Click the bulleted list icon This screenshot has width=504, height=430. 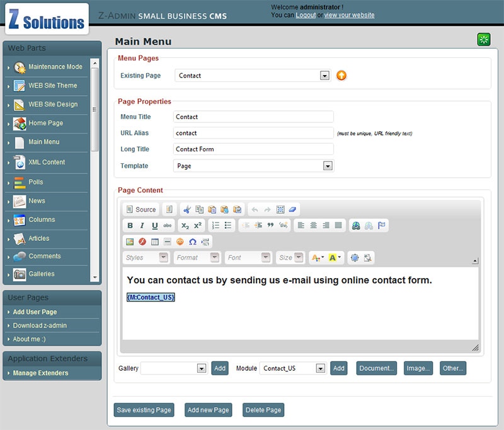click(228, 226)
